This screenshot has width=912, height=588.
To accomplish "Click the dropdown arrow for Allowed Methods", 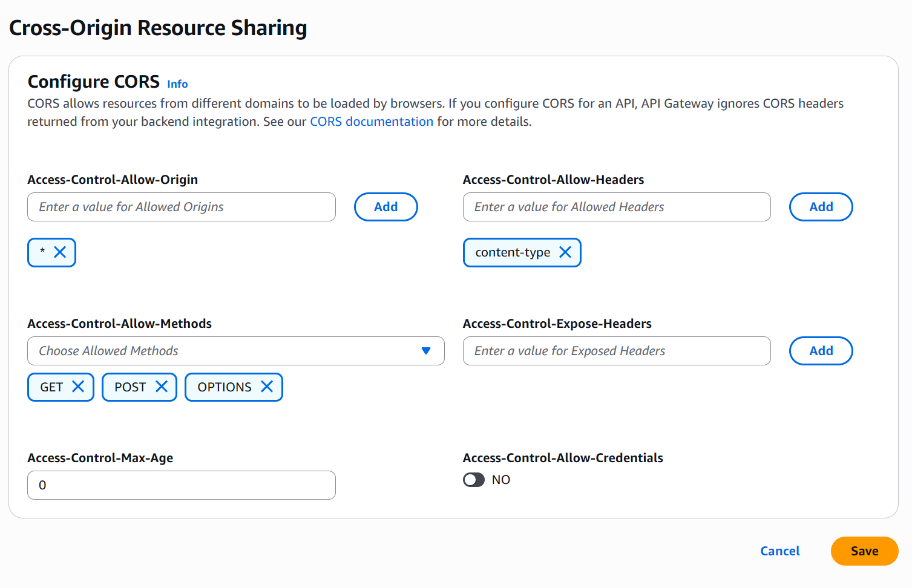I will coord(426,351).
